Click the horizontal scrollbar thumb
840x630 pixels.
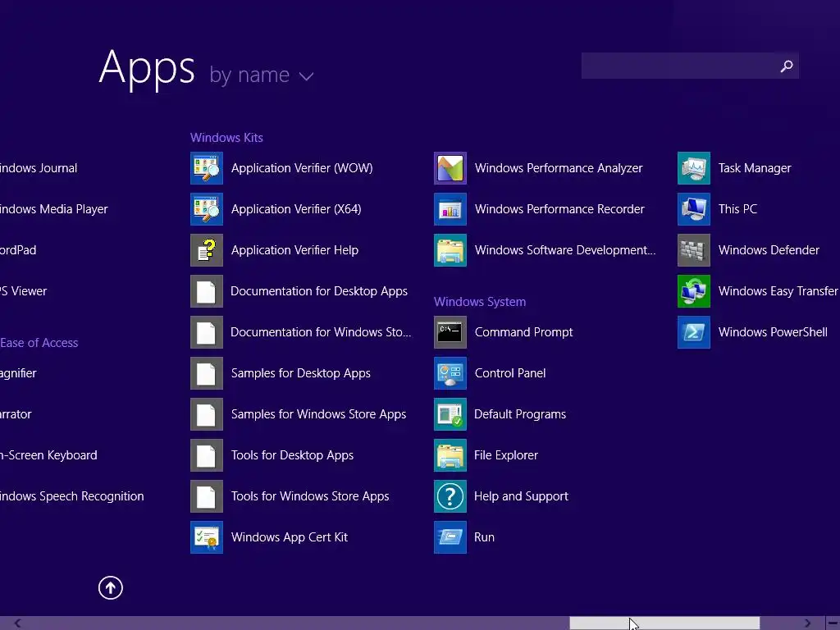pos(664,623)
